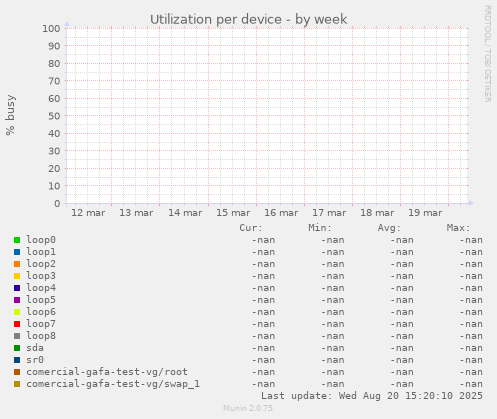Click the swap_1 olive color swatch
497x419 pixels.
click(17, 384)
